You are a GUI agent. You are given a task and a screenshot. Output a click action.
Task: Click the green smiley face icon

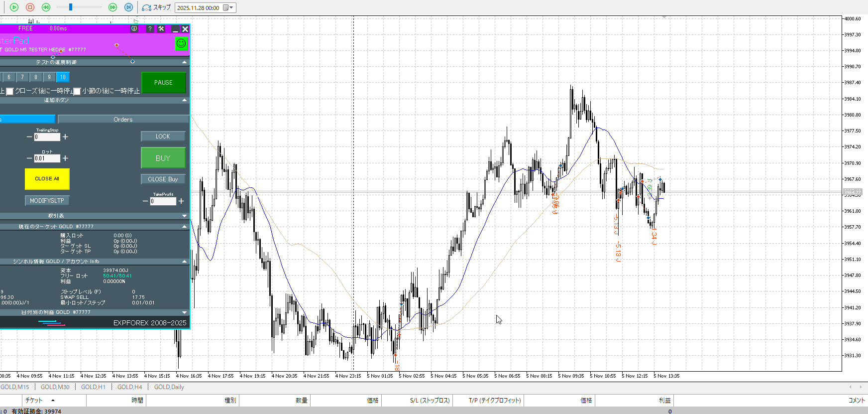pyautogui.click(x=181, y=43)
